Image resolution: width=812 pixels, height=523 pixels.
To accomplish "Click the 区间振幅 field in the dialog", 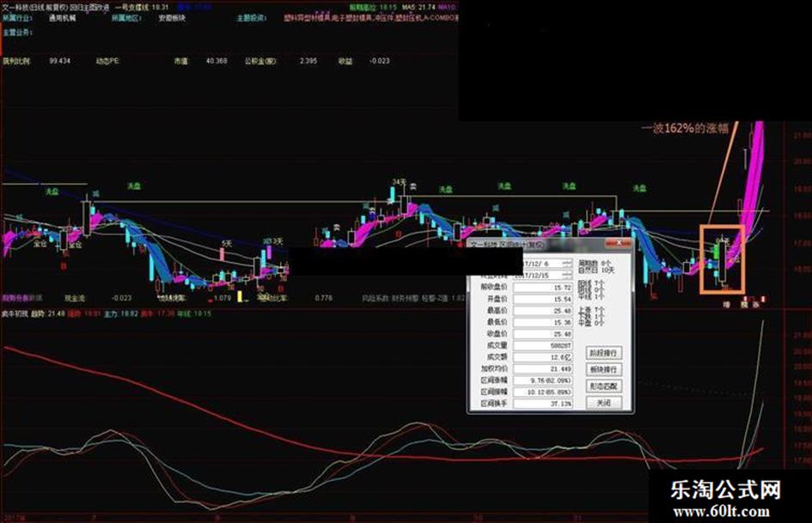I will click(543, 392).
